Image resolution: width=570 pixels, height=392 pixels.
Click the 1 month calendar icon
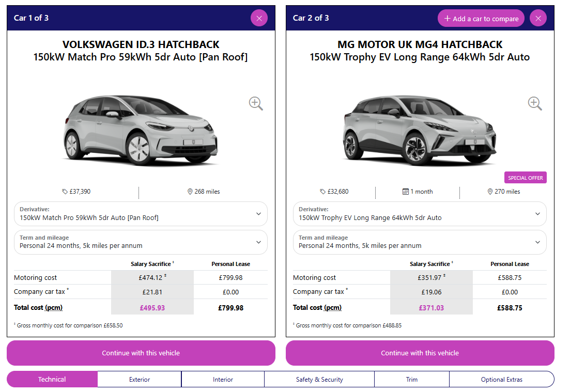point(406,192)
